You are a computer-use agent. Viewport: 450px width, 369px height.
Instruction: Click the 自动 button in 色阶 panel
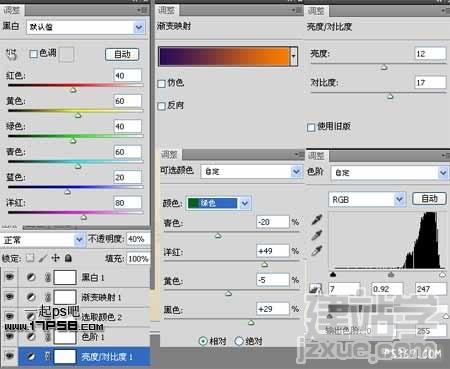(x=429, y=199)
